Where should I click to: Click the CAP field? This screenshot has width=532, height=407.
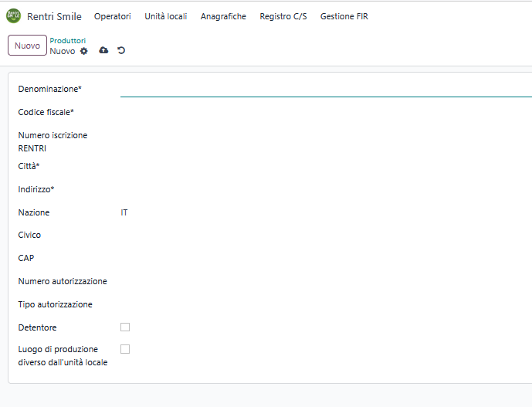326,258
